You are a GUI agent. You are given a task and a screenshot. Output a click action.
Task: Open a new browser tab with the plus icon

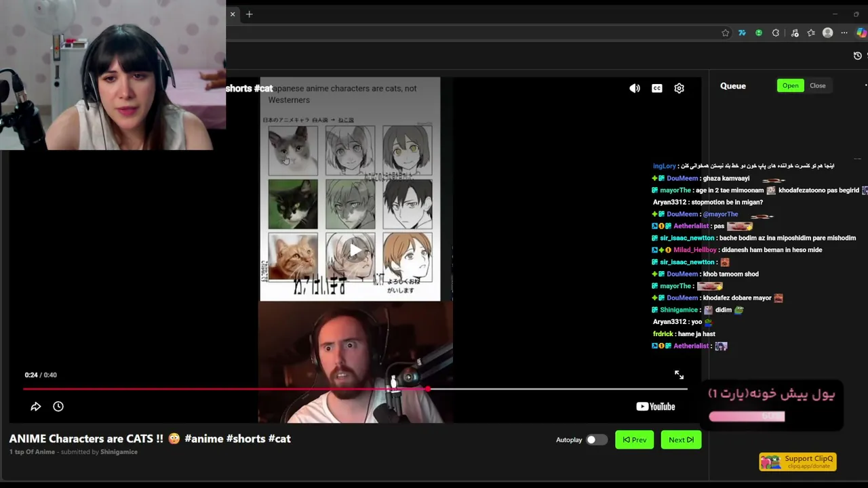coord(249,14)
